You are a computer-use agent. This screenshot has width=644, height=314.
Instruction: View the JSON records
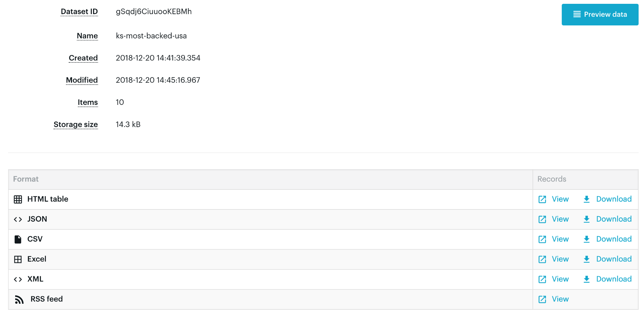[560, 219]
